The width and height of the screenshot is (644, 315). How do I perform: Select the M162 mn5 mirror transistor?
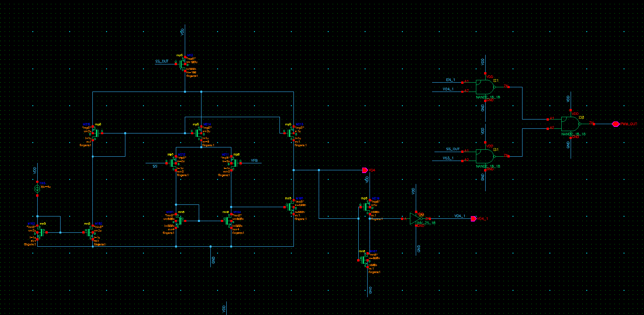coord(90,233)
